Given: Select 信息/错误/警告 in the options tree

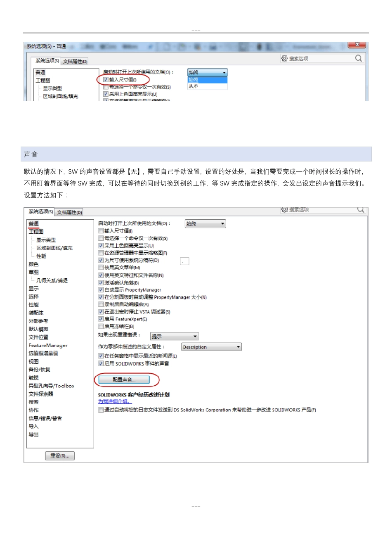Looking at the screenshot, I should point(45,418).
